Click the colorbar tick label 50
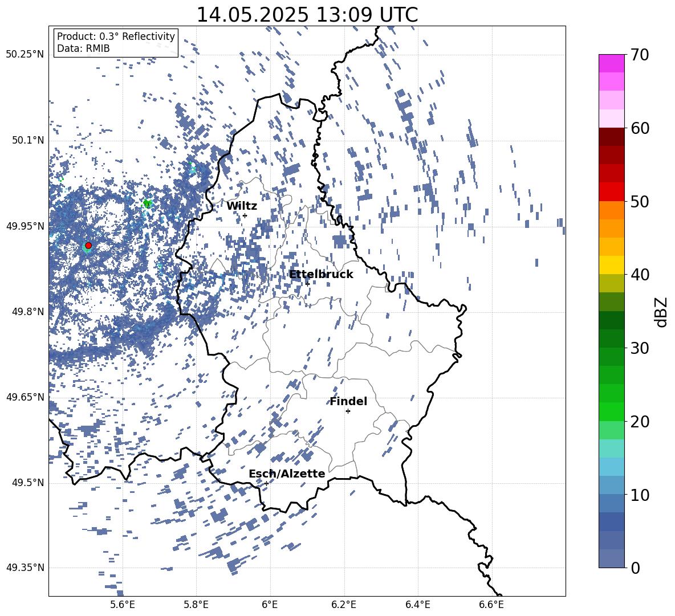 coord(640,202)
